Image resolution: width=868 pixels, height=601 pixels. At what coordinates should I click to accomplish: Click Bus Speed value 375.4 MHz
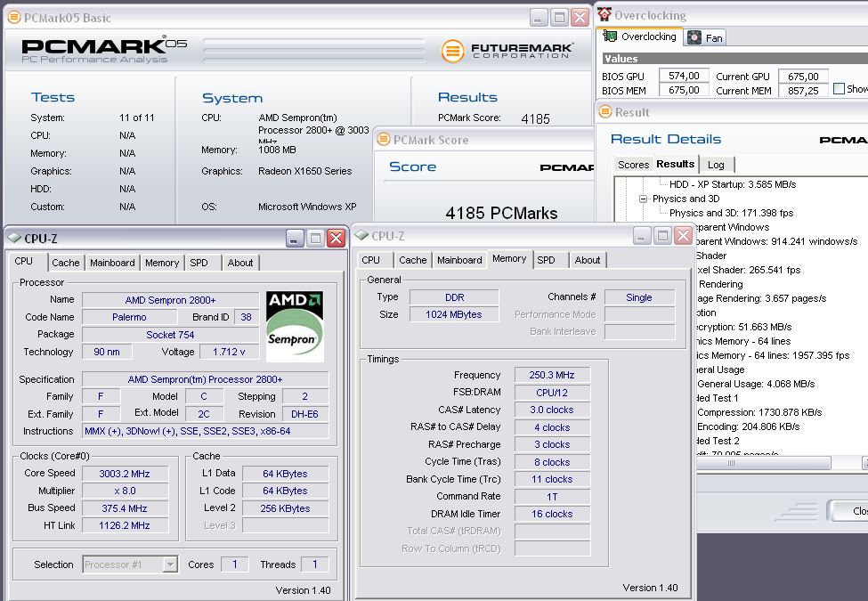click(126, 508)
